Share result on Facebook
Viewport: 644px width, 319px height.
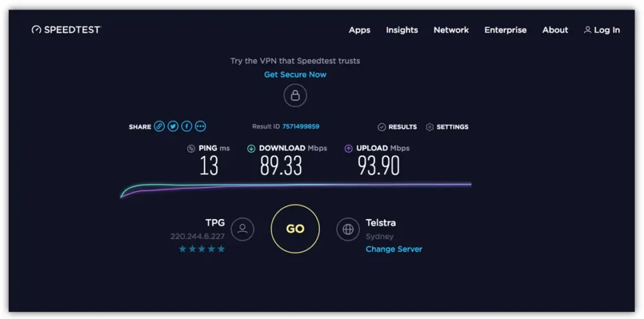coord(187,126)
